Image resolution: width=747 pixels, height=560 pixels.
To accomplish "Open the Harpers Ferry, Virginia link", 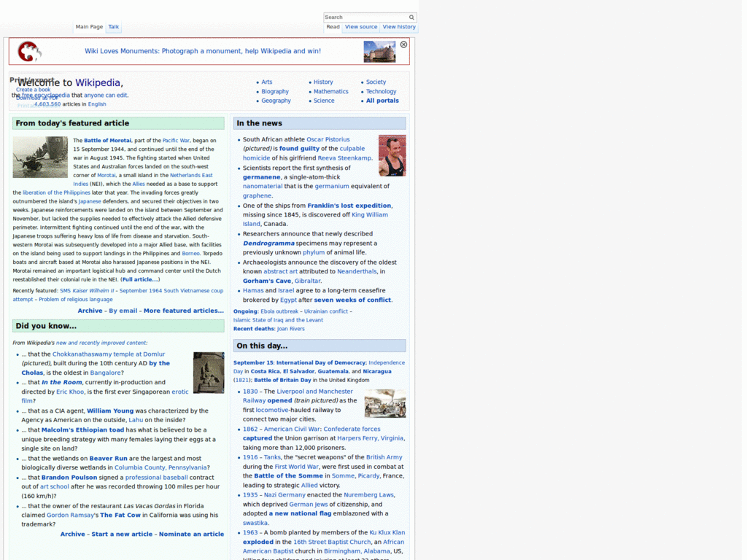I will [x=370, y=438].
